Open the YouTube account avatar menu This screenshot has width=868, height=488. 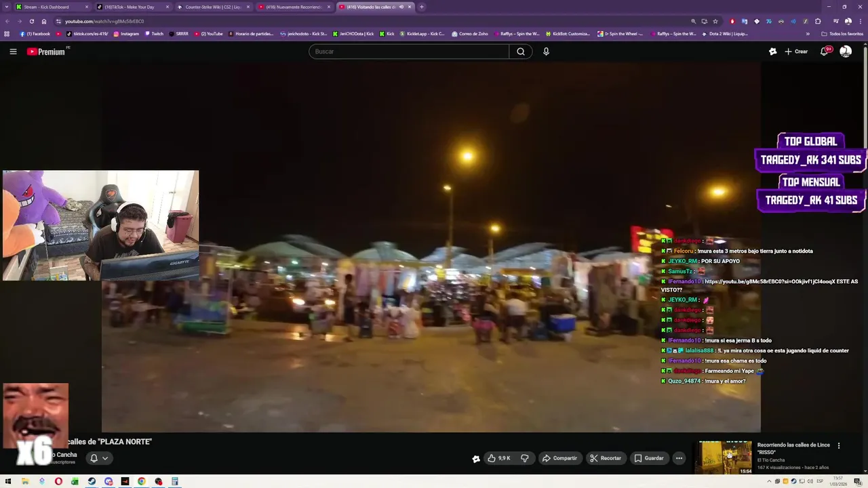tap(846, 52)
